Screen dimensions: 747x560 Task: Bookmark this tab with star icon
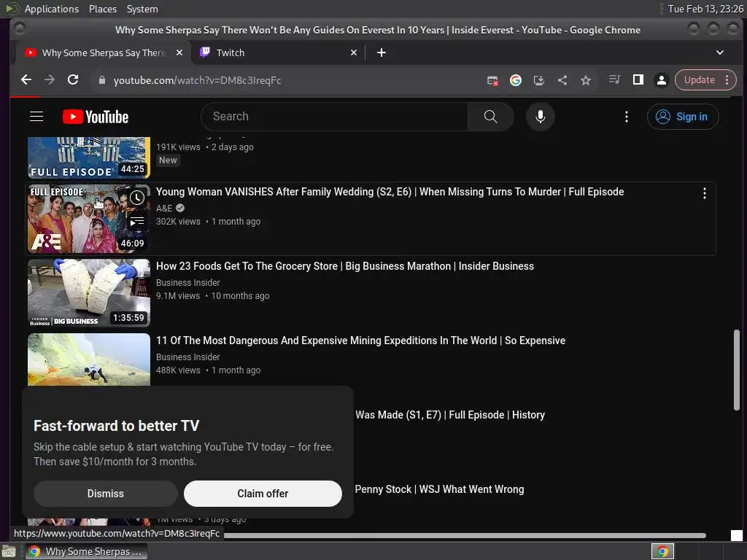(x=586, y=80)
